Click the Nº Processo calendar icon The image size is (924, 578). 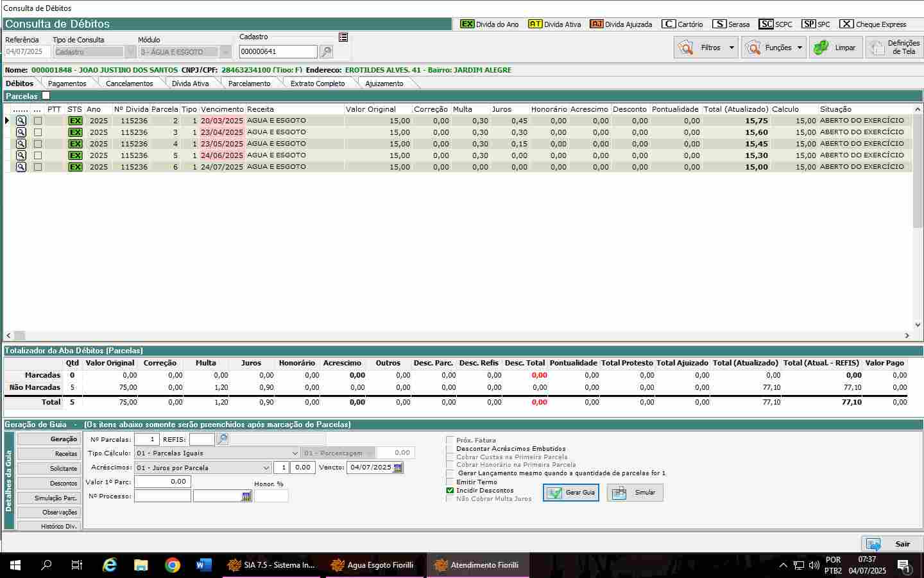(x=246, y=496)
